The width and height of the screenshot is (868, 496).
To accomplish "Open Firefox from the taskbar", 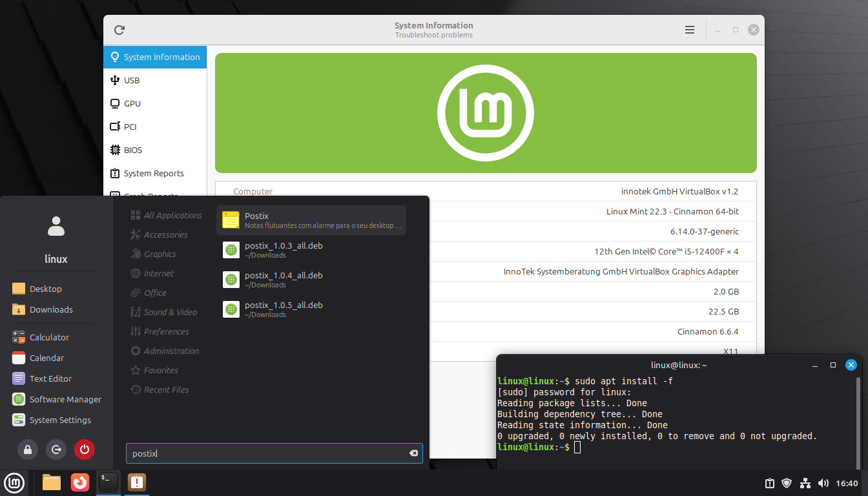I will (80, 482).
